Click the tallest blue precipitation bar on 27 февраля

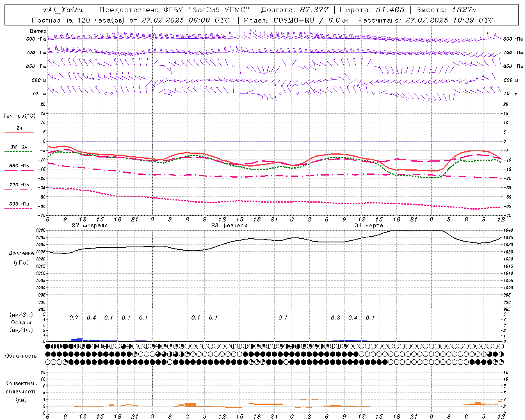tap(80, 340)
